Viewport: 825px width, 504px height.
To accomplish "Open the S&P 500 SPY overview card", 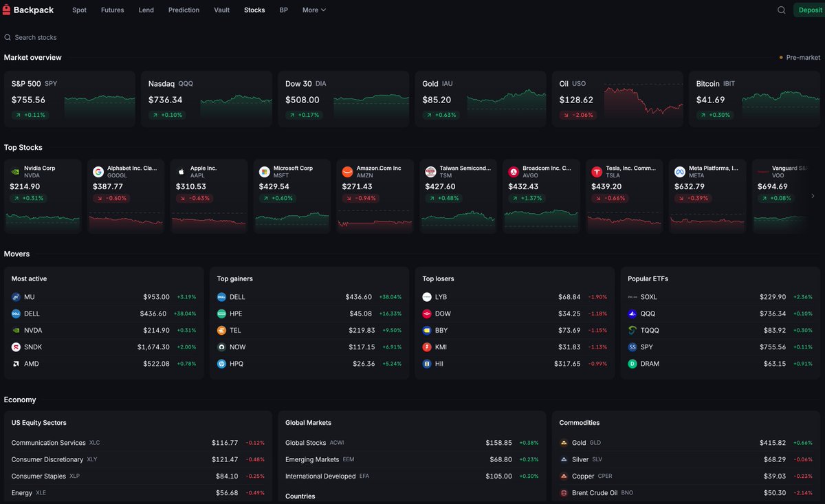I will pos(69,99).
